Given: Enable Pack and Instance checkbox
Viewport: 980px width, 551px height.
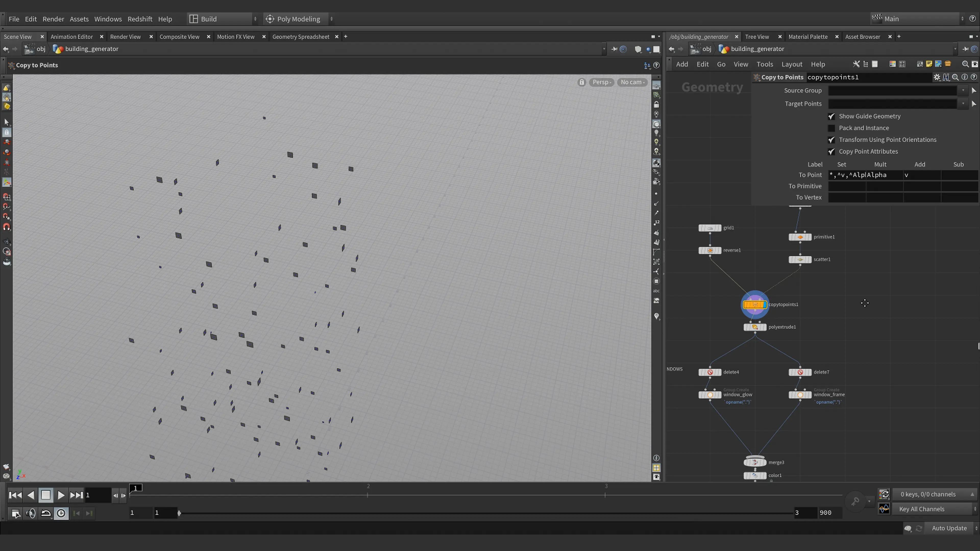Looking at the screenshot, I should (x=831, y=128).
